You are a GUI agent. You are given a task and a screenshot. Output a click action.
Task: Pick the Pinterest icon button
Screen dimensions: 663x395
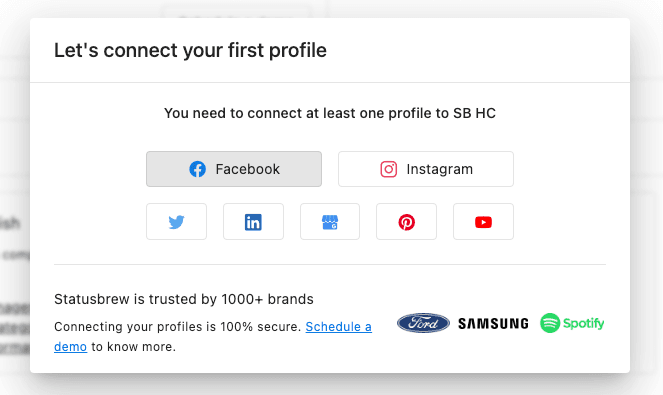click(x=406, y=222)
